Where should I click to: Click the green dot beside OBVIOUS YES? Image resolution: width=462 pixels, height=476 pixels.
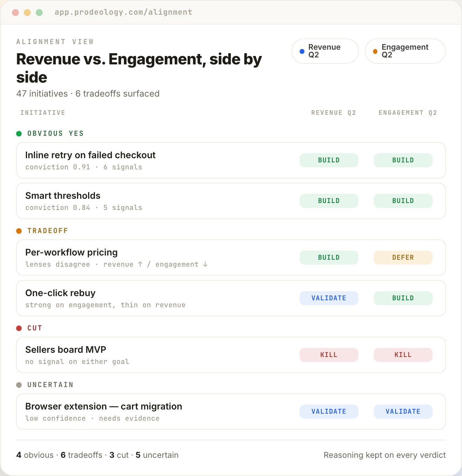[x=19, y=134]
